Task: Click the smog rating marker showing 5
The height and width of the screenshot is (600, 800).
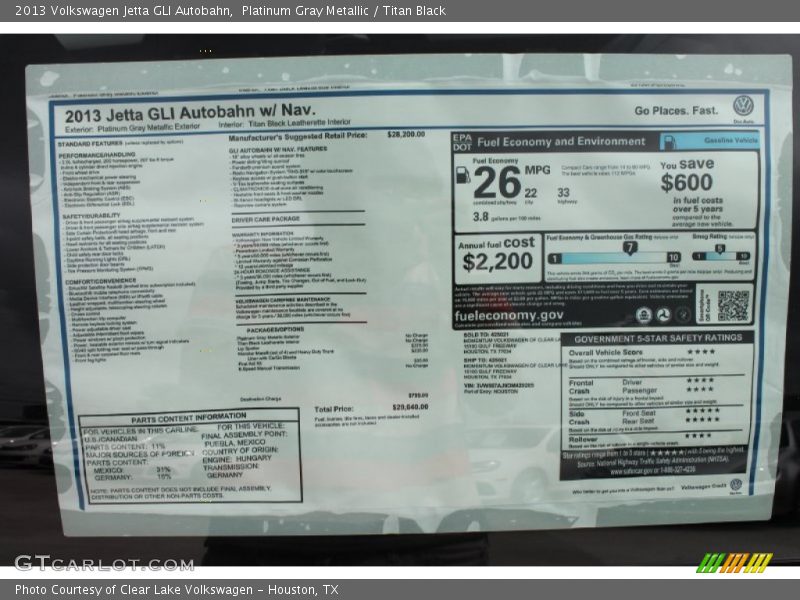Action: point(719,248)
